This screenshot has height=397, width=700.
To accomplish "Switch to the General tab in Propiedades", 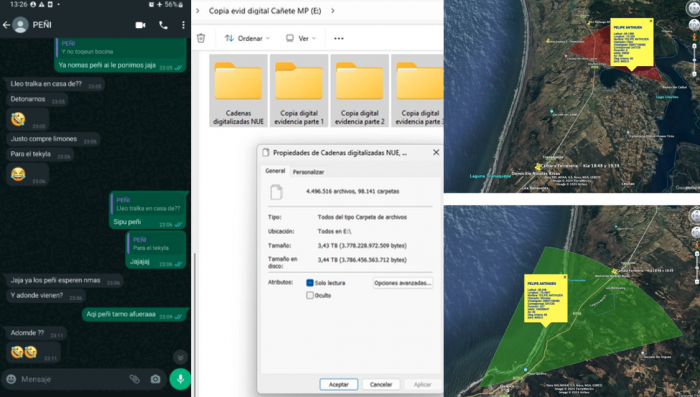I will click(275, 171).
